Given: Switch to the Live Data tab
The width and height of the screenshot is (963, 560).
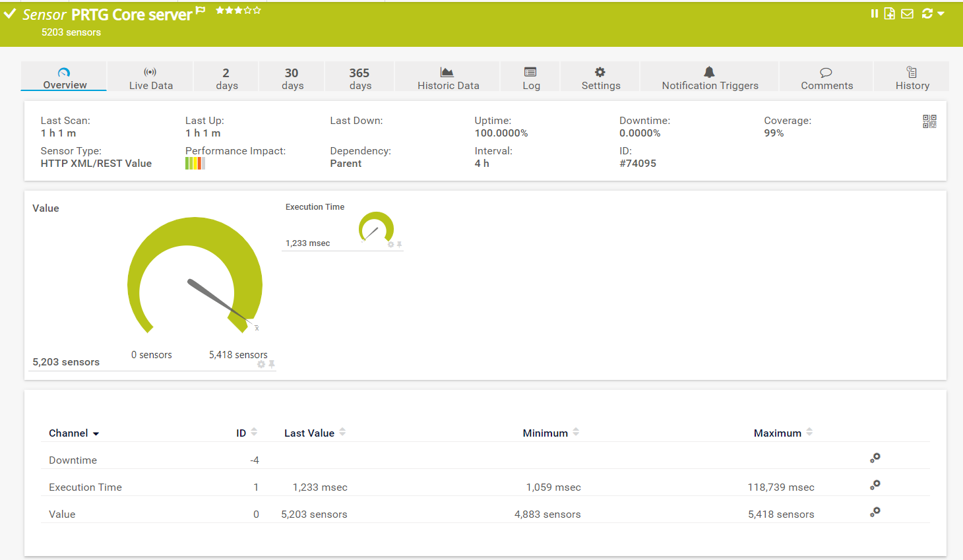Looking at the screenshot, I should [150, 78].
